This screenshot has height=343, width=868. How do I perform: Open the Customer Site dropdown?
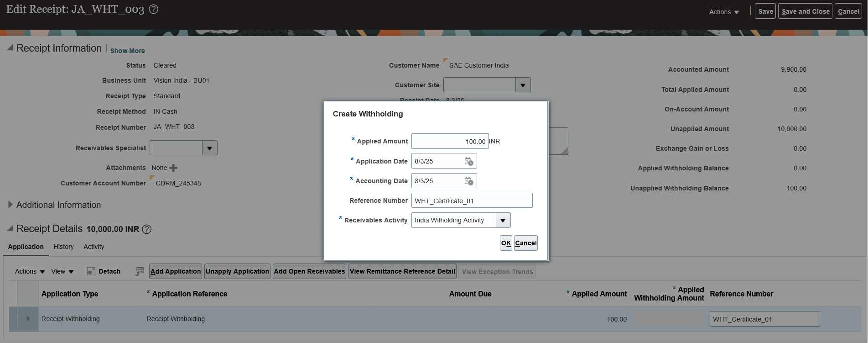point(523,85)
